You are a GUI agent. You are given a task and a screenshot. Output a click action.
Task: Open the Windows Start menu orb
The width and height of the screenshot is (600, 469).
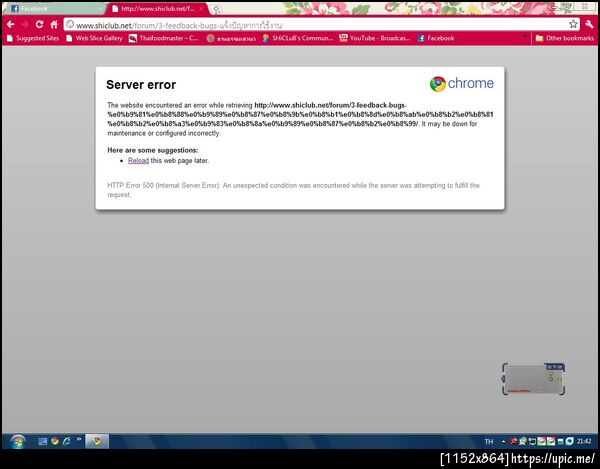18,441
